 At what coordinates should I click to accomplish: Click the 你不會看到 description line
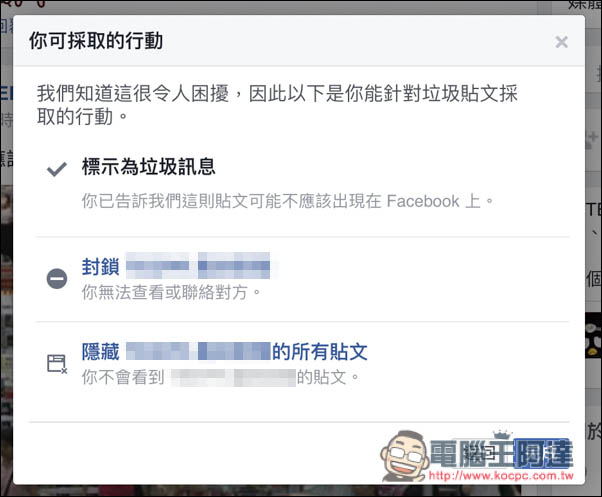220,377
